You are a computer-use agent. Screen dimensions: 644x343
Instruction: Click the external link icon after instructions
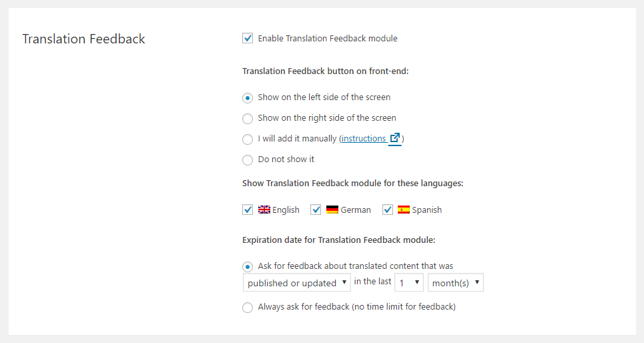coord(394,138)
